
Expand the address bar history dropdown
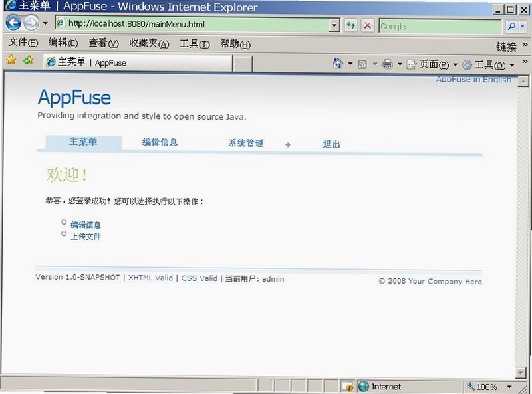tap(334, 25)
